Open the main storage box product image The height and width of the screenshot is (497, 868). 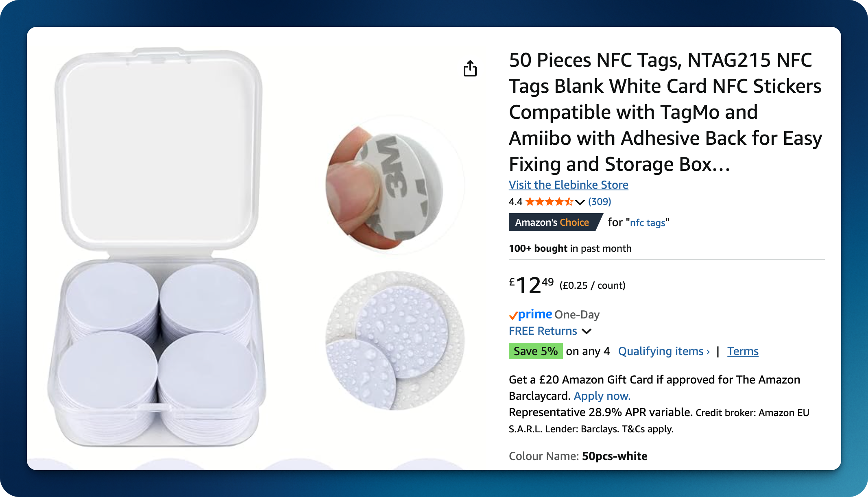coord(157,247)
